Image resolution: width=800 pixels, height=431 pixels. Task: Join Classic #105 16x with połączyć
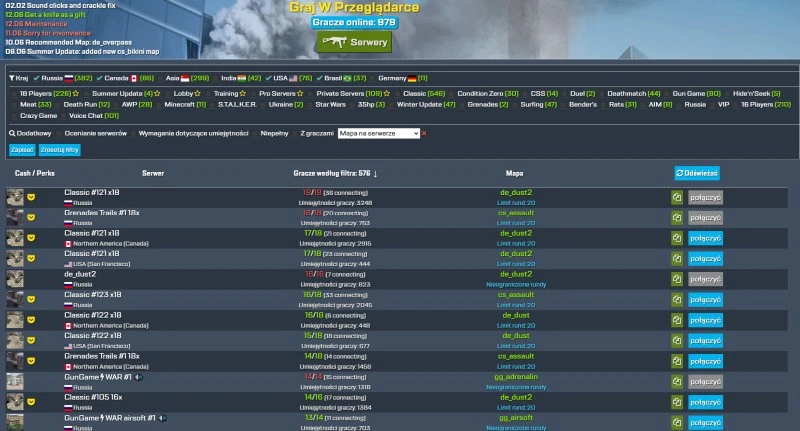[x=706, y=402]
